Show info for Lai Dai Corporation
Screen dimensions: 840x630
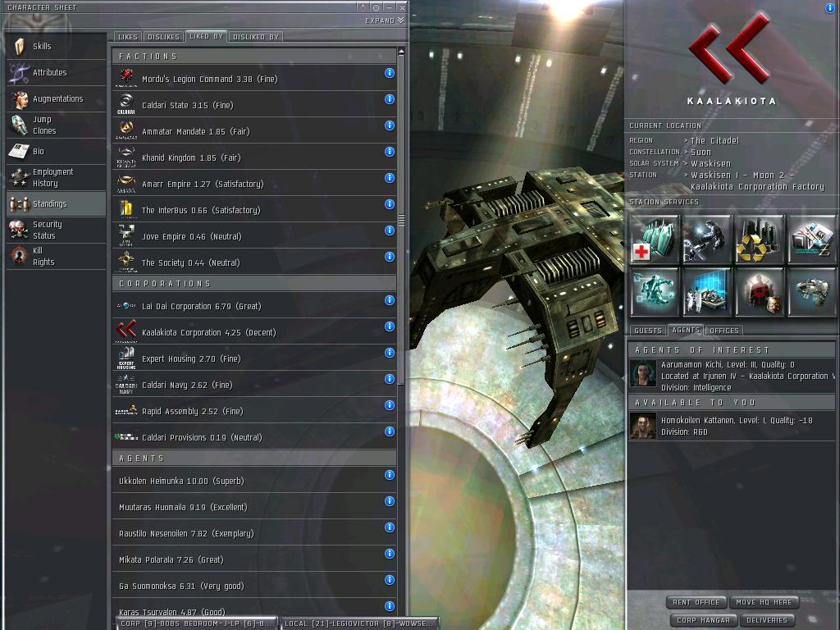pos(390,300)
